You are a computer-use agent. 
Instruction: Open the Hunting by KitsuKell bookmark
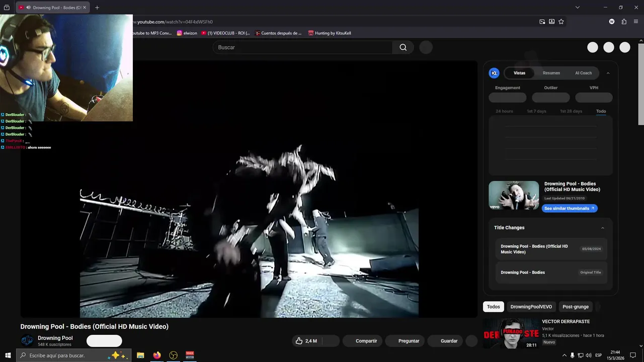330,33
